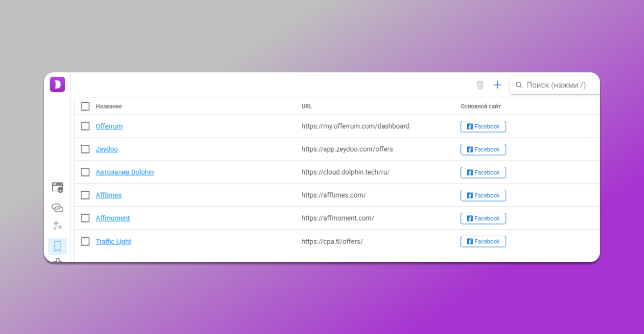This screenshot has width=644, height=334.
Task: Click the magnifier icon in search box
Action: pyautogui.click(x=519, y=85)
